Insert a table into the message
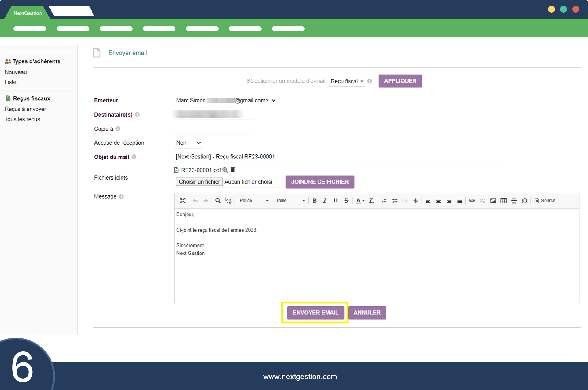The width and height of the screenshot is (588, 390). tap(503, 201)
